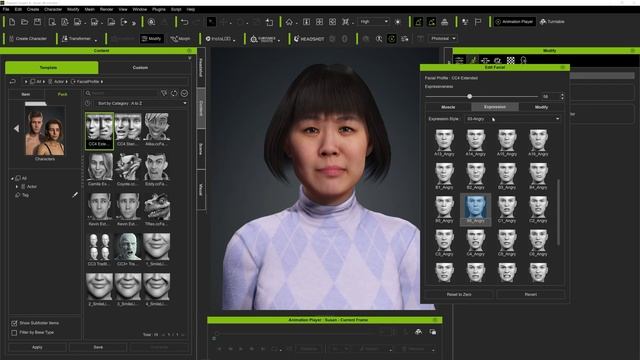Open the Character menu

(53, 9)
